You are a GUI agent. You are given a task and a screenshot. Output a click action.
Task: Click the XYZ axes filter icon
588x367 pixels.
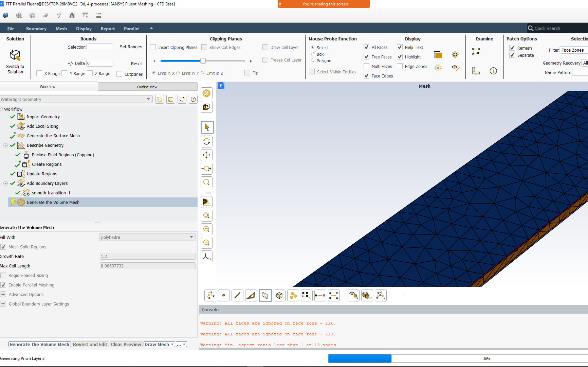(x=210, y=295)
